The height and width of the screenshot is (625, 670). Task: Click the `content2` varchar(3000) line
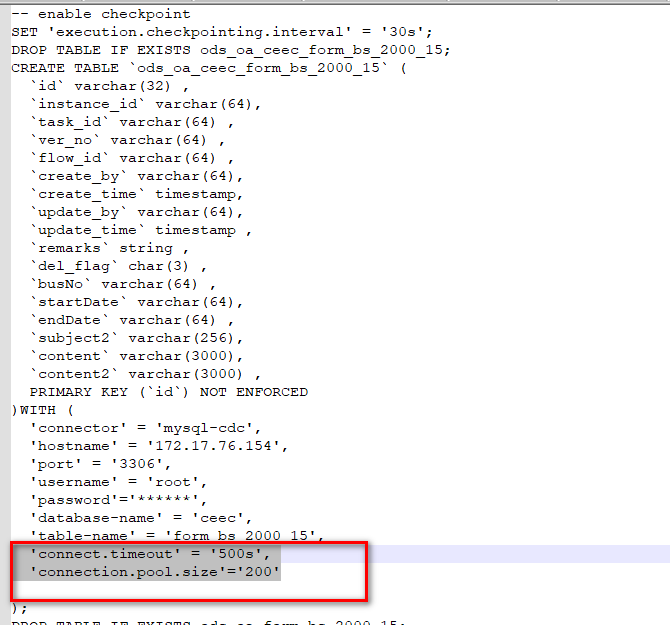point(145,374)
